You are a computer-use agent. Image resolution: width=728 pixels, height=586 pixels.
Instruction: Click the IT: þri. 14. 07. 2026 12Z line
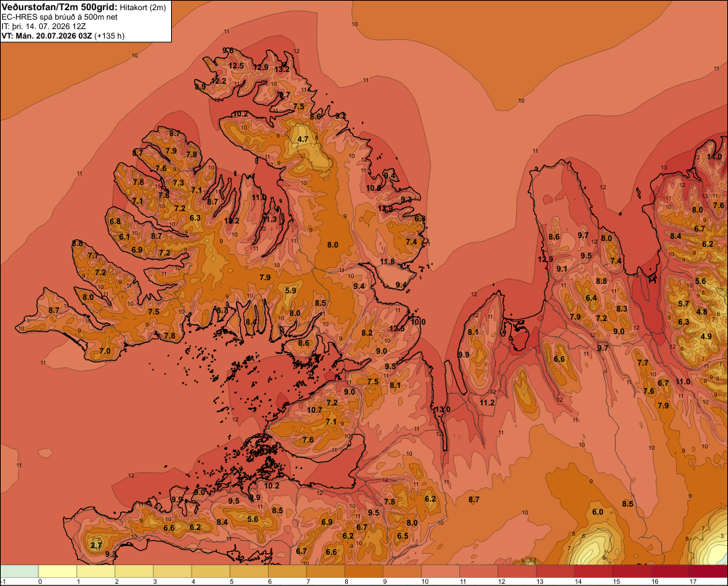(44, 26)
